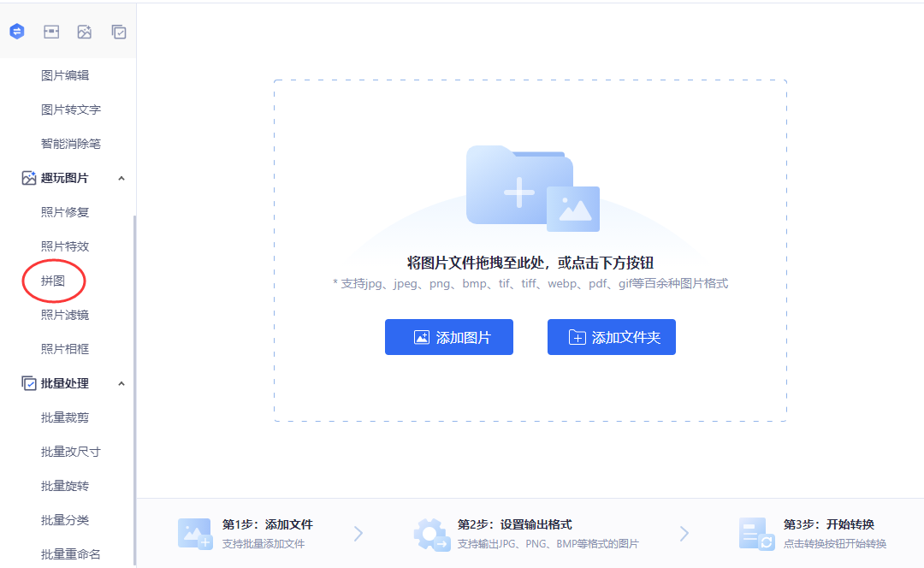Screen dimensions: 924x568
Task: Open 批量改尺寸 tool
Action: click(x=71, y=452)
